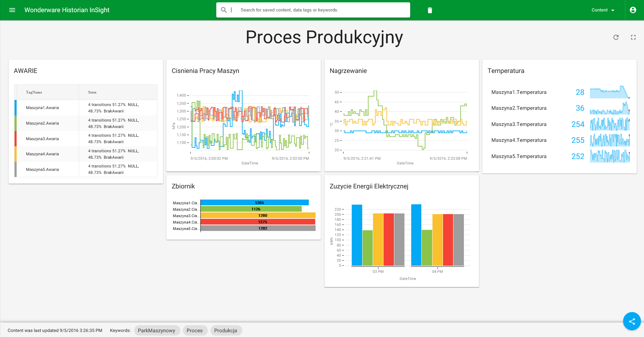The height and width of the screenshot is (337, 644).
Task: Select the ParkMaszynowy keyword chip
Action: pos(156,331)
